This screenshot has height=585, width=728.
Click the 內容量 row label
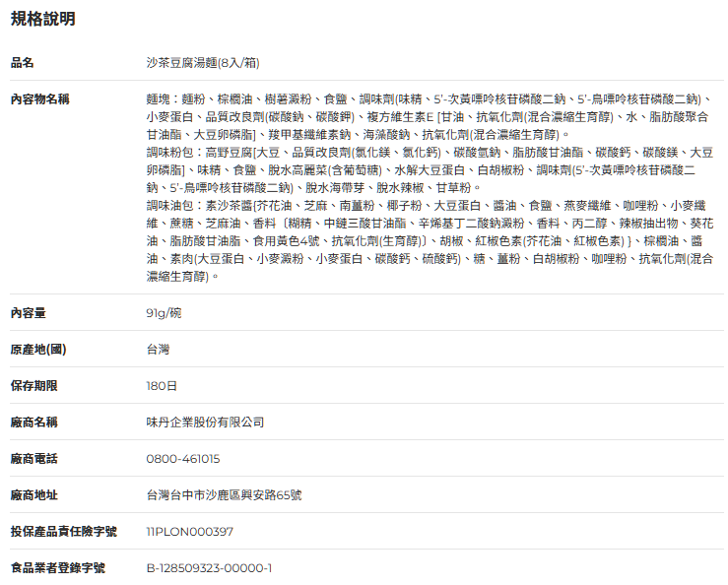[28, 312]
